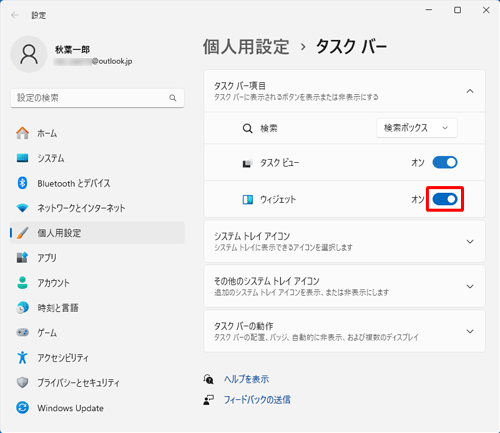Open アプリ settings page
Viewport: 500px width, 433px height.
point(97,258)
